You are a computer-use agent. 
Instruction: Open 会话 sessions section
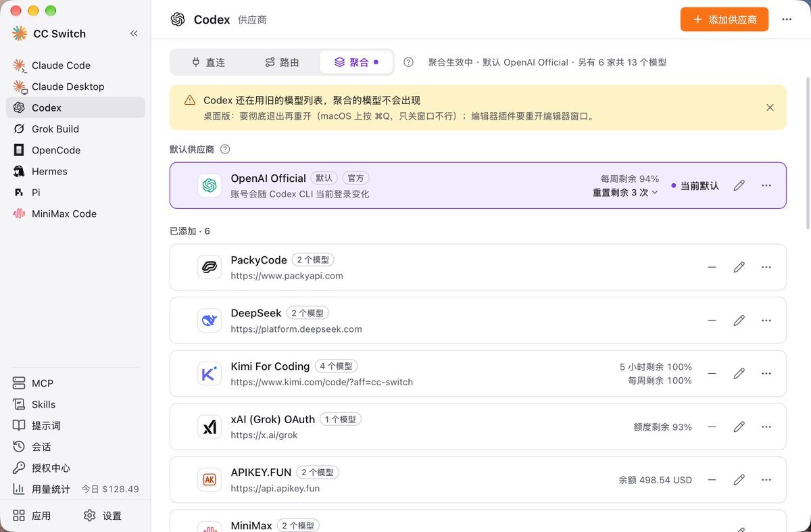click(x=76, y=447)
